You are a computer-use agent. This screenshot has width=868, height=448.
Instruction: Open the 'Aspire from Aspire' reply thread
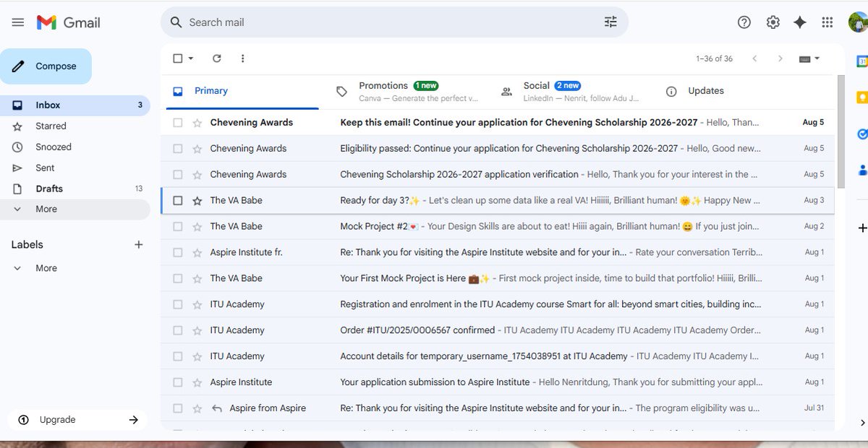pyautogui.click(x=498, y=408)
